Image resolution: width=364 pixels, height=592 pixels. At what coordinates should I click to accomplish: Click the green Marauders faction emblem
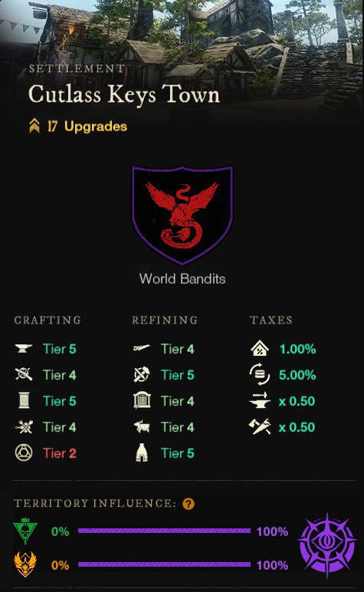(25, 531)
